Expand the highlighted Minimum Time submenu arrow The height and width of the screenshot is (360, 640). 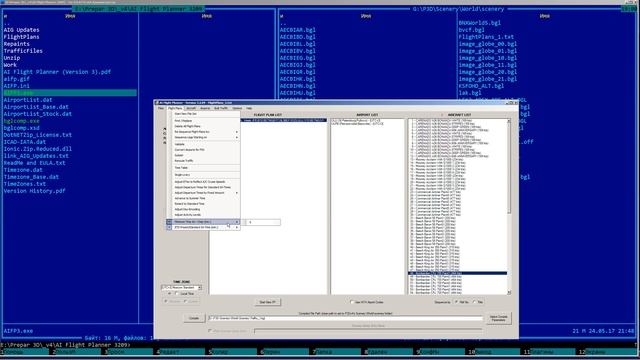pyautogui.click(x=237, y=222)
